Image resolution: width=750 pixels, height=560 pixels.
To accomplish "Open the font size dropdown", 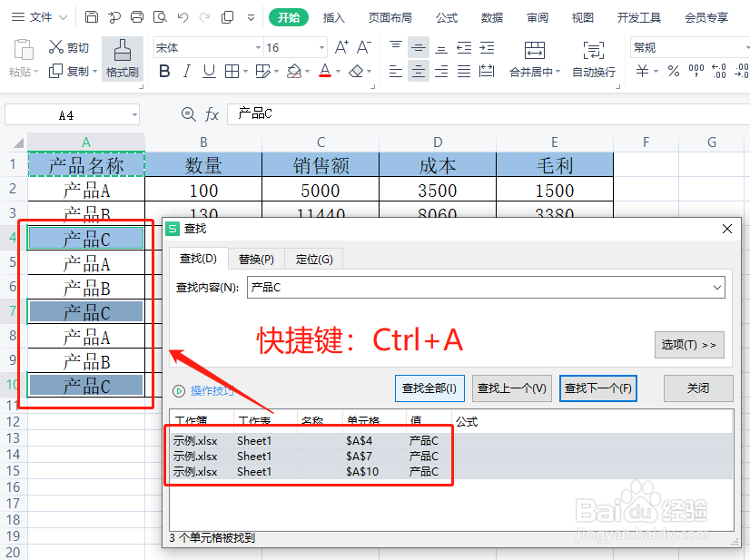I will 323,45.
